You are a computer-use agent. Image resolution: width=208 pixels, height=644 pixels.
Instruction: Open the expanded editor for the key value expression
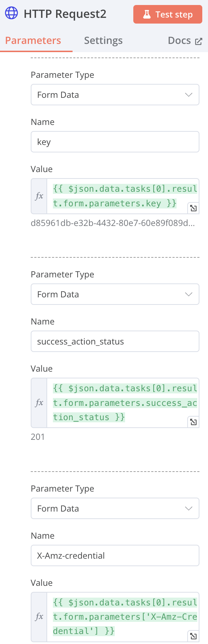click(x=193, y=208)
